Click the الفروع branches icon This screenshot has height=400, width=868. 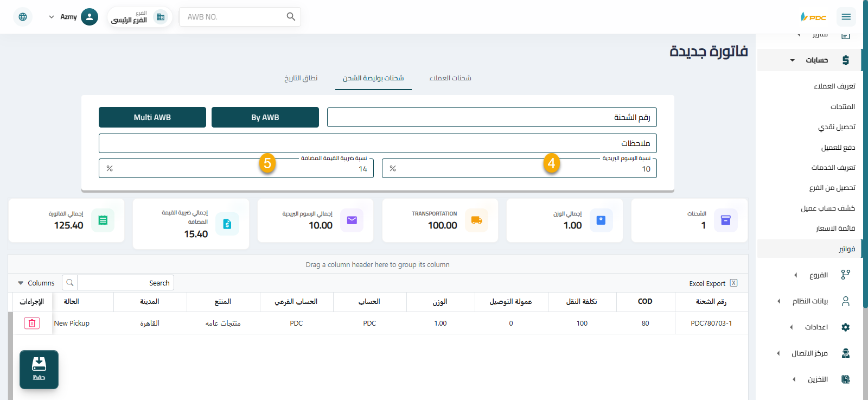[845, 275]
